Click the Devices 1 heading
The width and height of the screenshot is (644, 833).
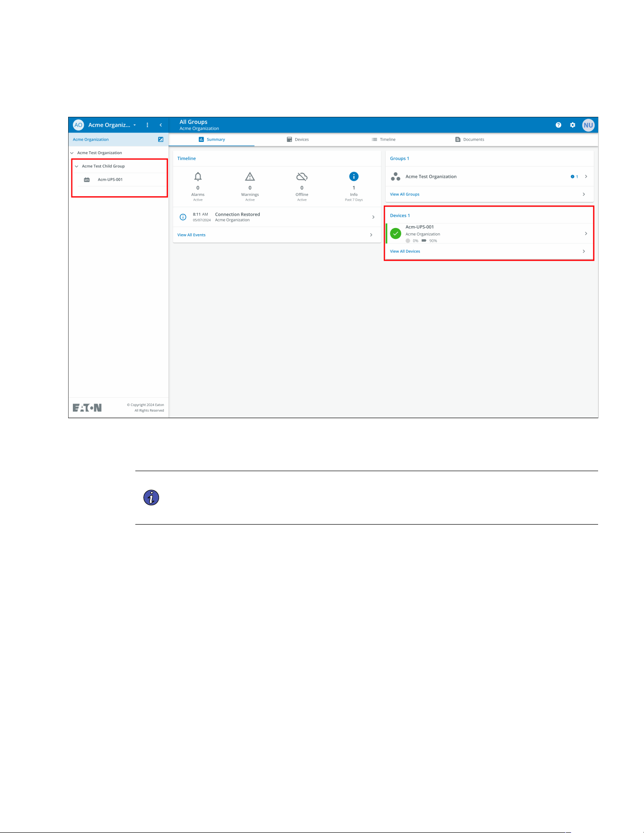400,216
